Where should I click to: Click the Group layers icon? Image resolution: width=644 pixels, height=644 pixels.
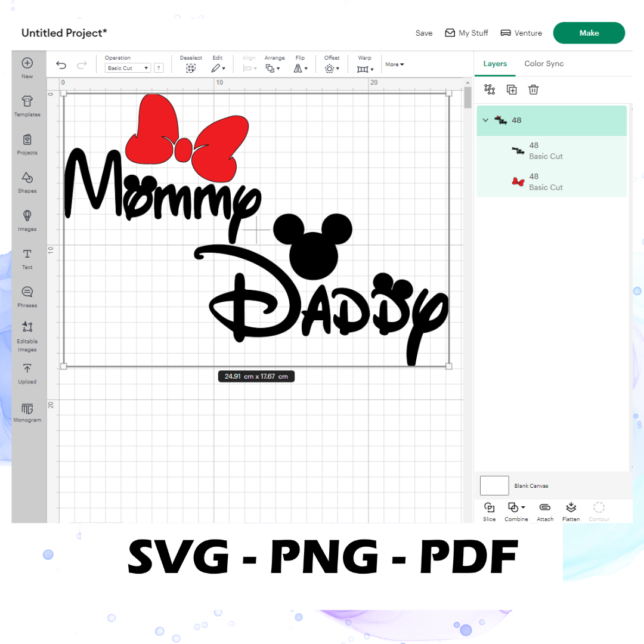coord(490,89)
